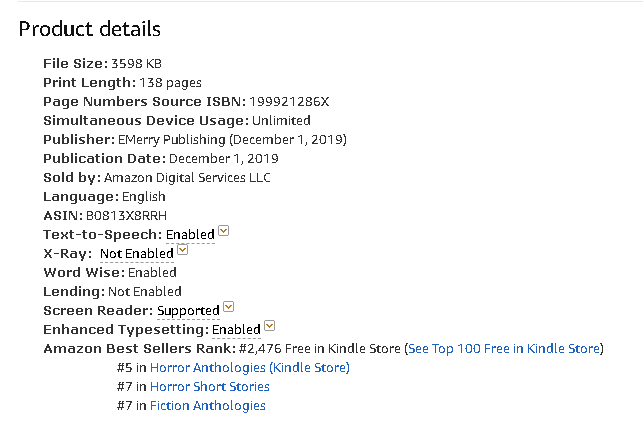This screenshot has height=434, width=643.
Task: Go to the Horror Short Stories category
Action: tap(209, 386)
